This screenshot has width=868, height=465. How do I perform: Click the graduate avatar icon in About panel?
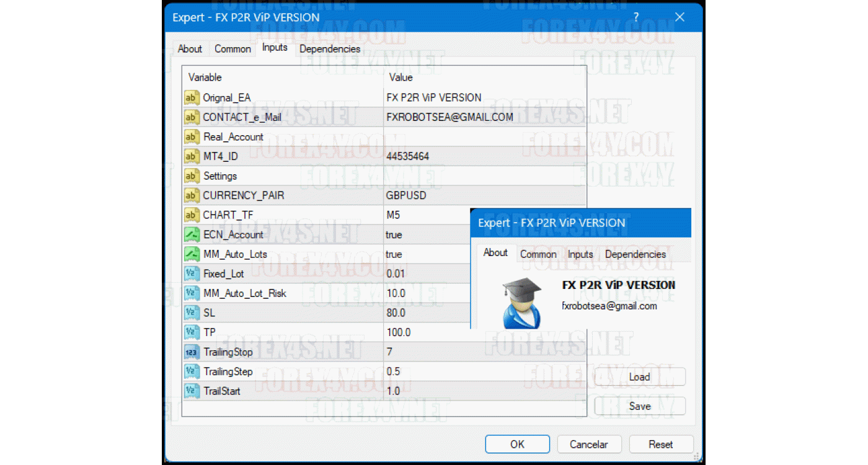[521, 303]
